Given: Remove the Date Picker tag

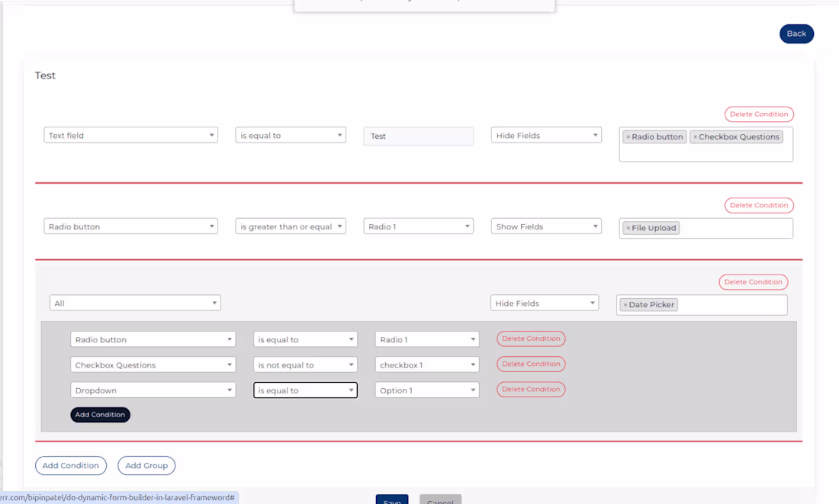Looking at the screenshot, I should tap(625, 305).
